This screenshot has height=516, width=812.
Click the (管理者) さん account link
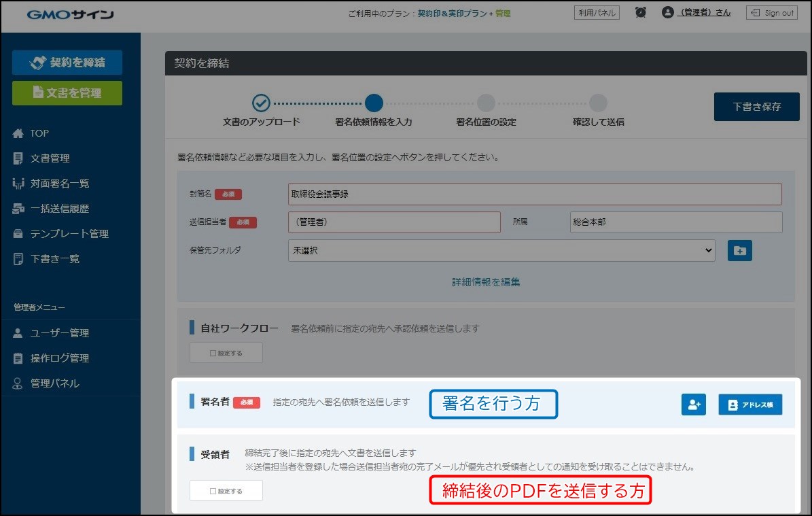[x=704, y=12]
